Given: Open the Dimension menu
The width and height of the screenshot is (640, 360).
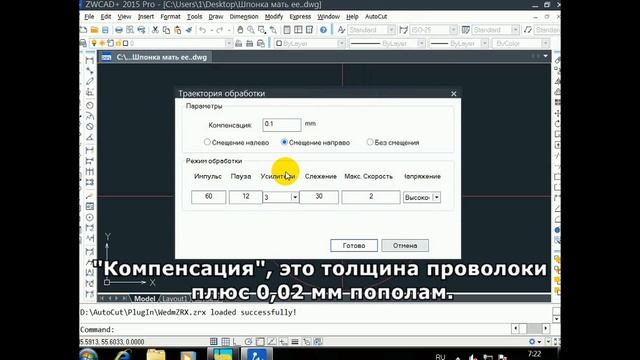Looking at the screenshot, I should point(244,17).
